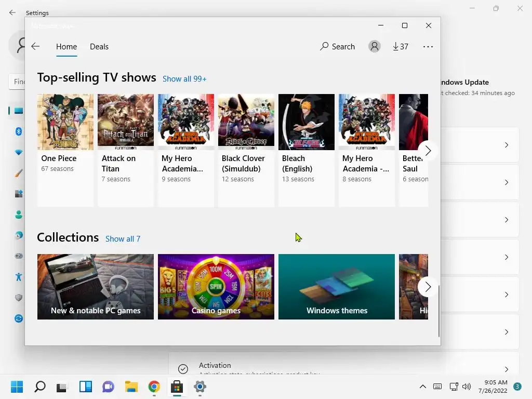
Task: Open the Black Clover (Simuldub) show cover
Action: 246,122
